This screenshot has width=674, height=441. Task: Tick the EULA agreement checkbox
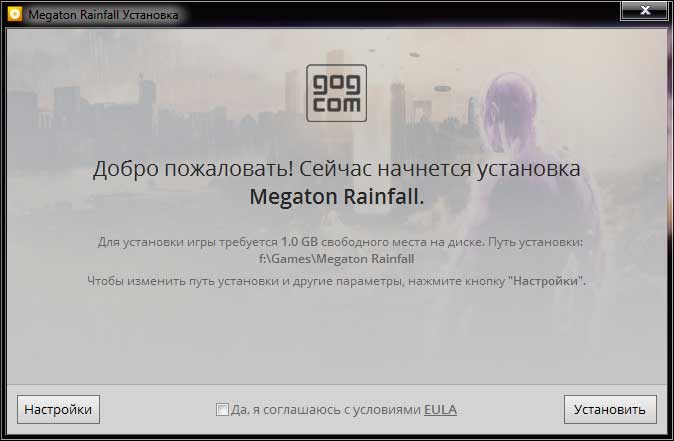pyautogui.click(x=222, y=409)
